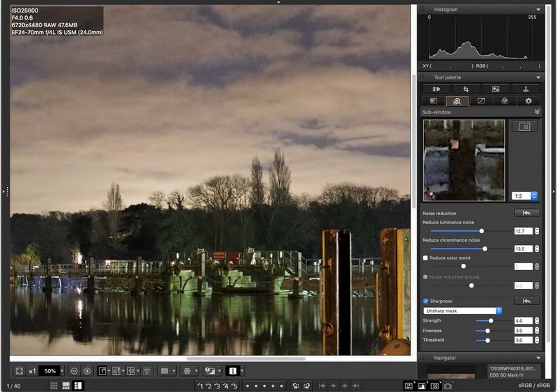Disable the Sharpness checkbox
This screenshot has width=557, height=392.
point(426,301)
